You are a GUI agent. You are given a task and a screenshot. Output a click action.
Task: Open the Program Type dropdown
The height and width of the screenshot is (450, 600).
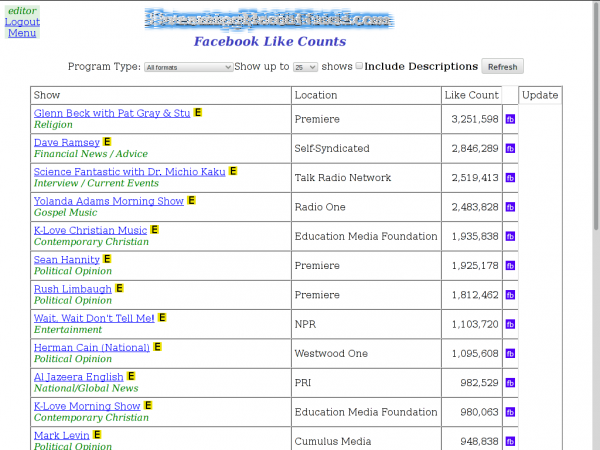(x=188, y=67)
